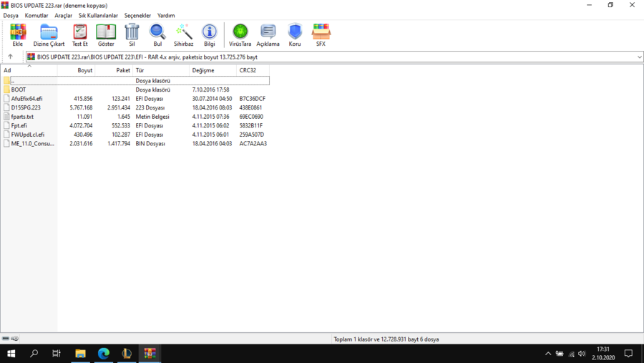Click CRC32 value B7C36DCF
644x363 pixels.
tap(252, 99)
